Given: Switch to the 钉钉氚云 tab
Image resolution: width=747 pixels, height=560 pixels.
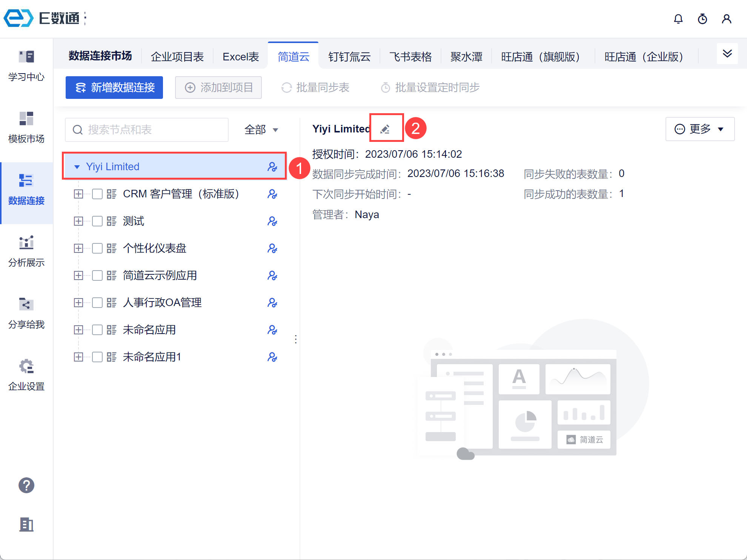Looking at the screenshot, I should 349,57.
